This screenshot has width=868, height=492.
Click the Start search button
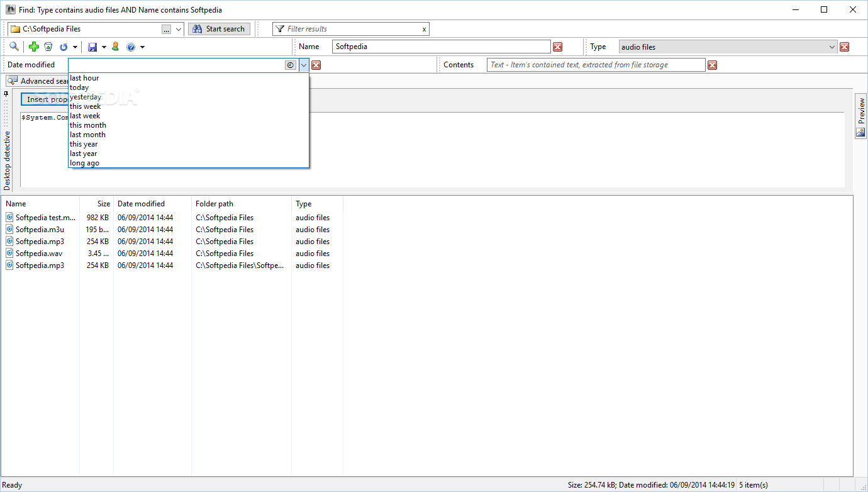(219, 29)
